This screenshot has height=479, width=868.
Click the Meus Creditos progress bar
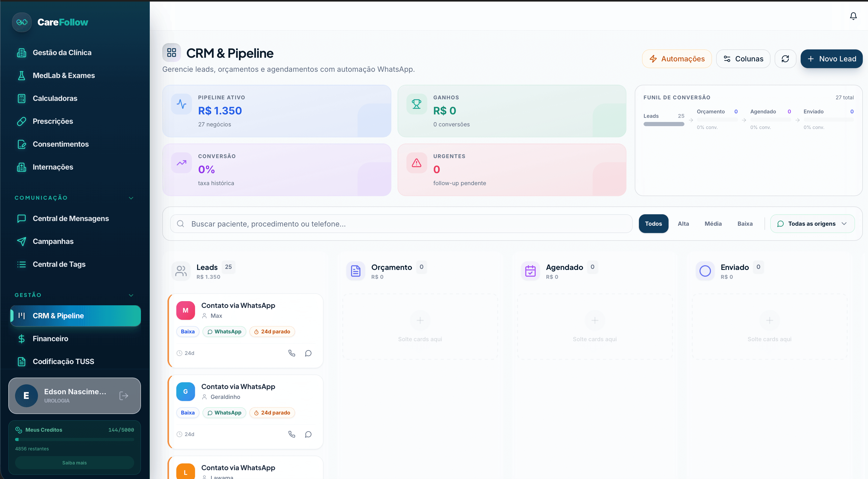pos(74,439)
